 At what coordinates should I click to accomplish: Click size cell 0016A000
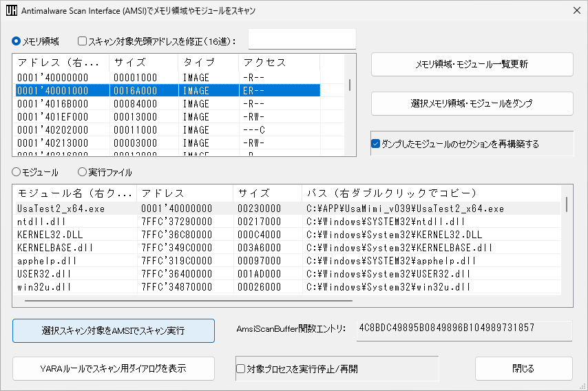pos(136,91)
